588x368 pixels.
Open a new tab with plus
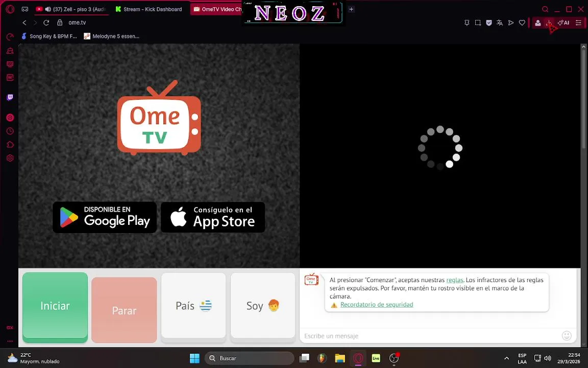click(351, 9)
